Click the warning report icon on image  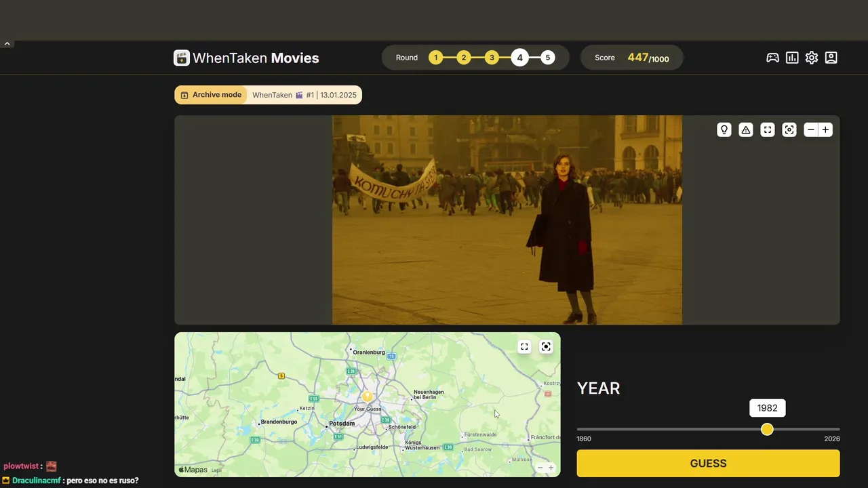pyautogui.click(x=746, y=129)
